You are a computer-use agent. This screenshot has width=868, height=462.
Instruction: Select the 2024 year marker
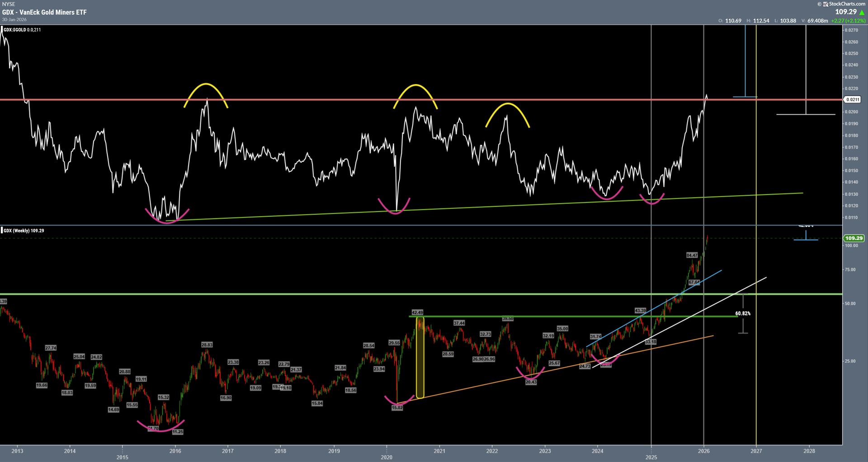tap(598, 451)
